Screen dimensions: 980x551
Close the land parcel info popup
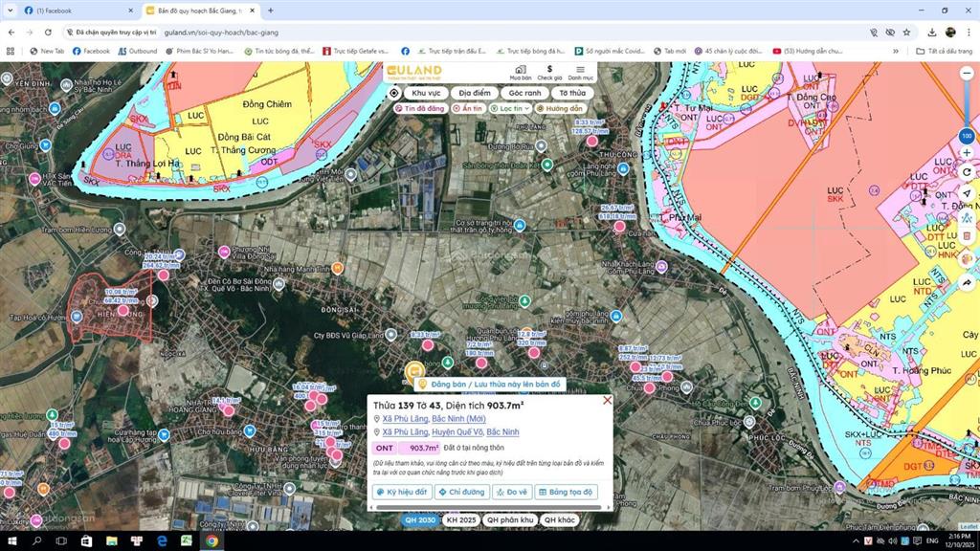(x=607, y=400)
